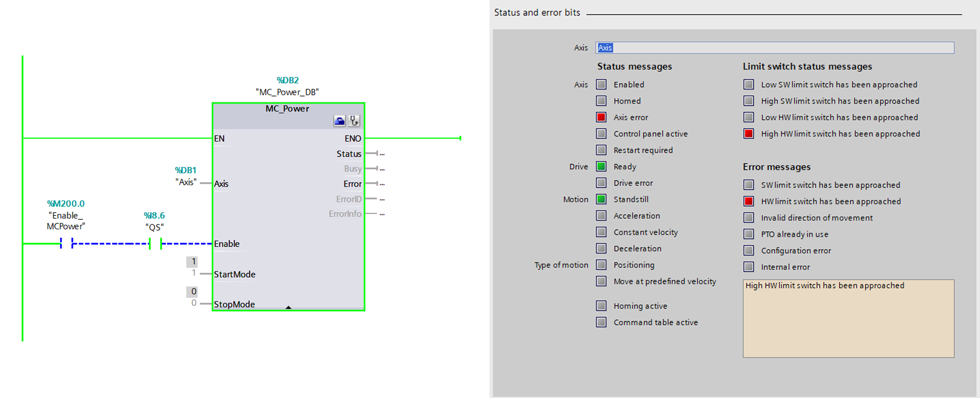Image resolution: width=980 pixels, height=398 pixels.
Task: Select the StopMode value 0
Action: pyautogui.click(x=193, y=292)
